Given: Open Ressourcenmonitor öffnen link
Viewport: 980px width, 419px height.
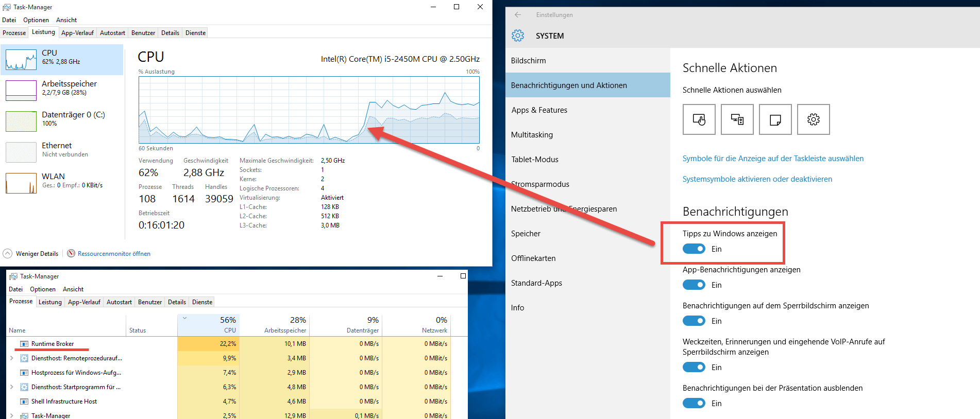Looking at the screenshot, I should tap(114, 254).
